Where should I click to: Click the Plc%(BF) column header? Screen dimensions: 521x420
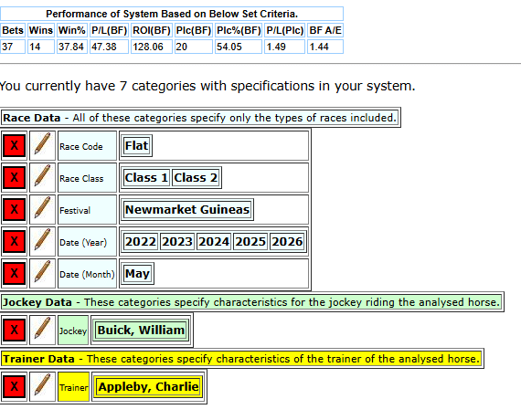[x=239, y=30]
